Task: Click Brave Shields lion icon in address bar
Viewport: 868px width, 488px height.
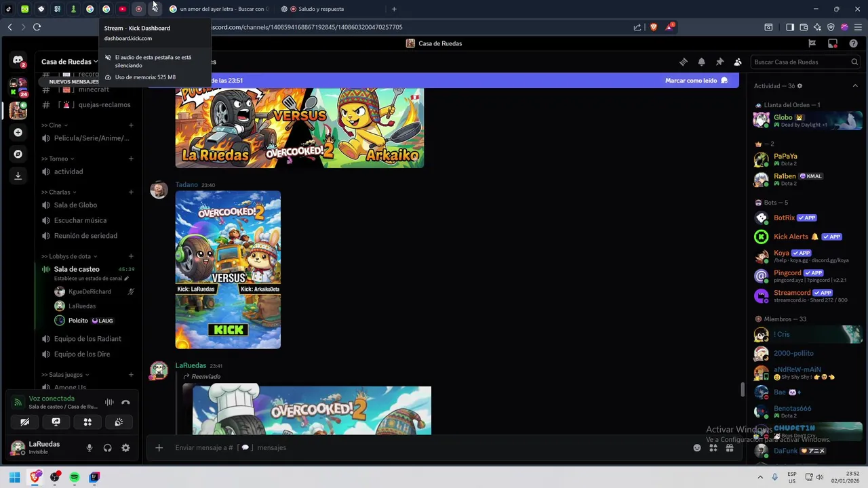Action: pos(654,27)
